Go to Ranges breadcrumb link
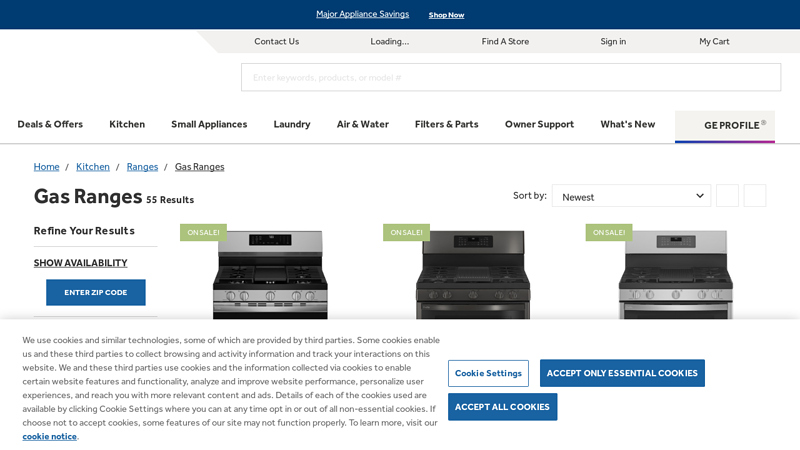The height and width of the screenshot is (450, 800). coord(142,167)
